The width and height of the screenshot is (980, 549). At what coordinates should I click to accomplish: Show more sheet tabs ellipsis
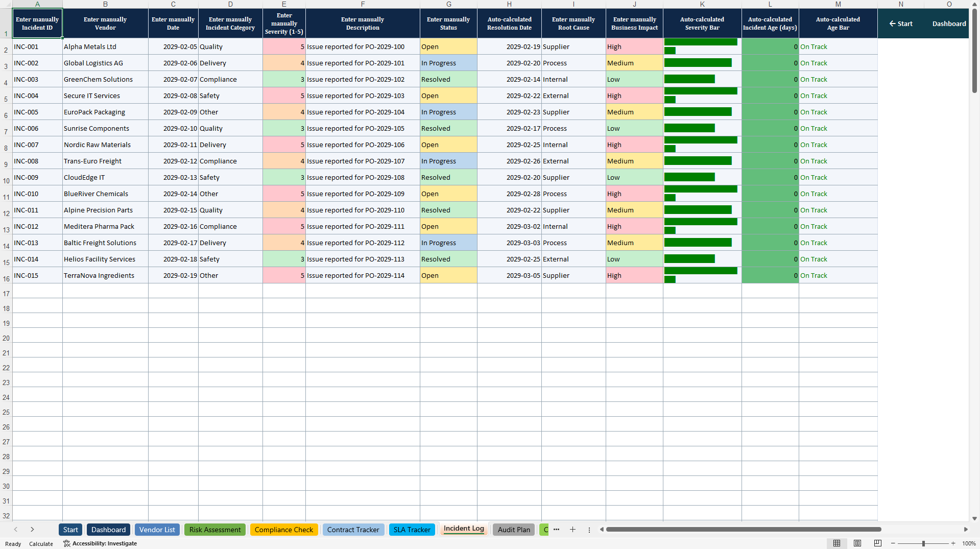(x=556, y=530)
